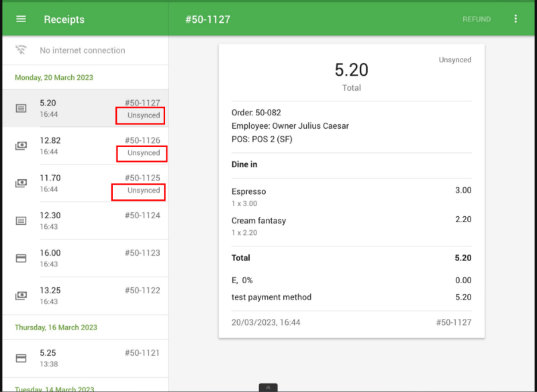Open the hamburger navigation menu

pyautogui.click(x=21, y=19)
